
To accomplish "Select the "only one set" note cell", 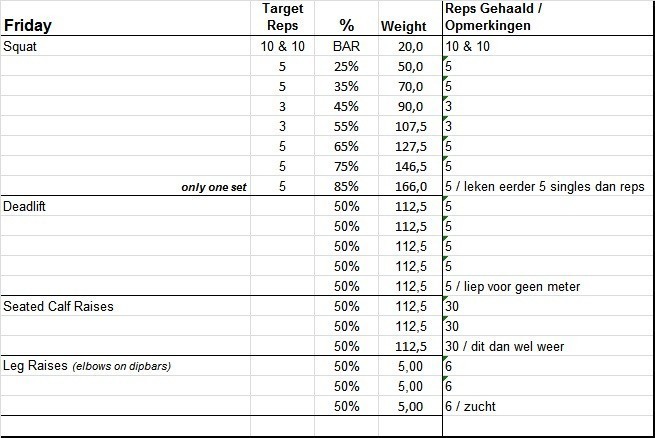I will coord(213,186).
